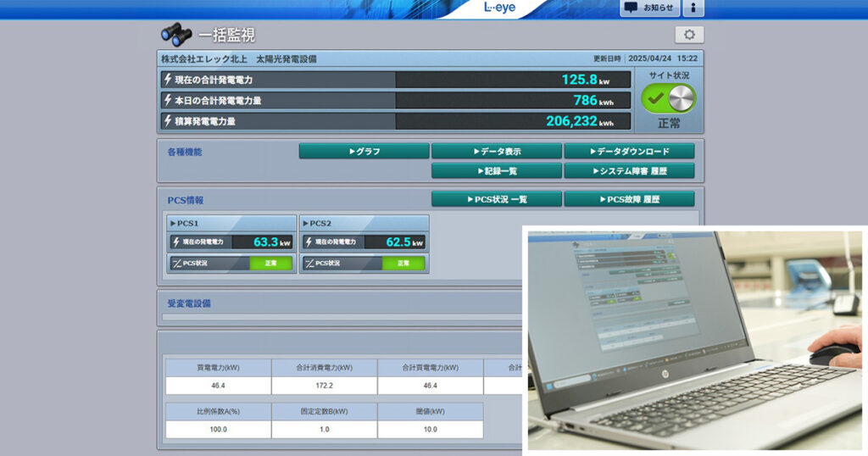Expand the PCS2 panel header
Screen dimensions: 868x456
364,224
